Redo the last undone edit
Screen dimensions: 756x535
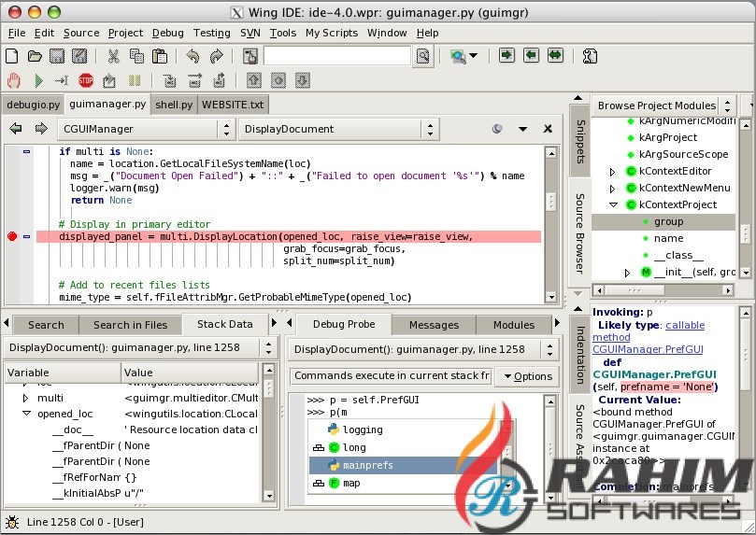(x=216, y=56)
